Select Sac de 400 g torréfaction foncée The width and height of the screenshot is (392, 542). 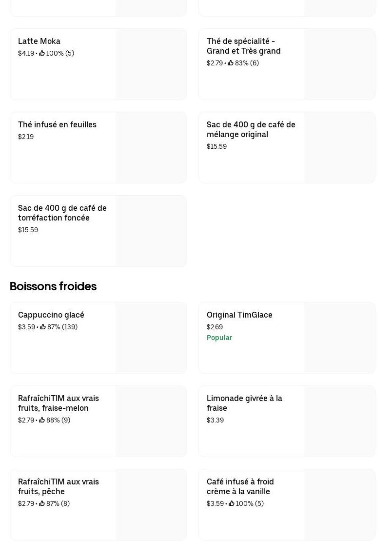point(62,213)
